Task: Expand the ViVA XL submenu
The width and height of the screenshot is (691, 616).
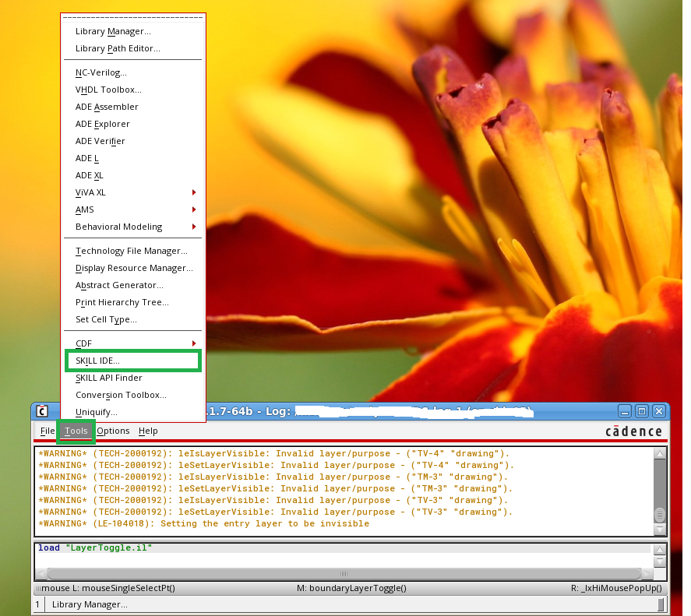Action: (x=132, y=192)
